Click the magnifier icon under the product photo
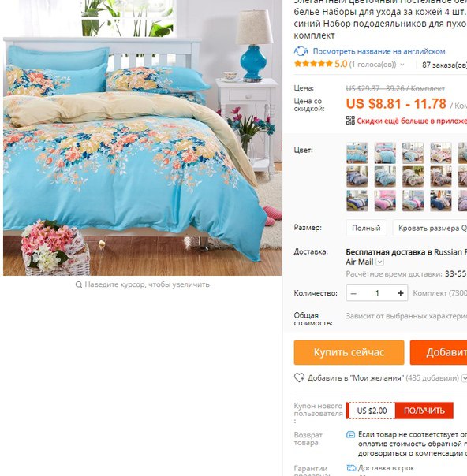Image resolution: width=467 pixels, height=476 pixels. (79, 284)
